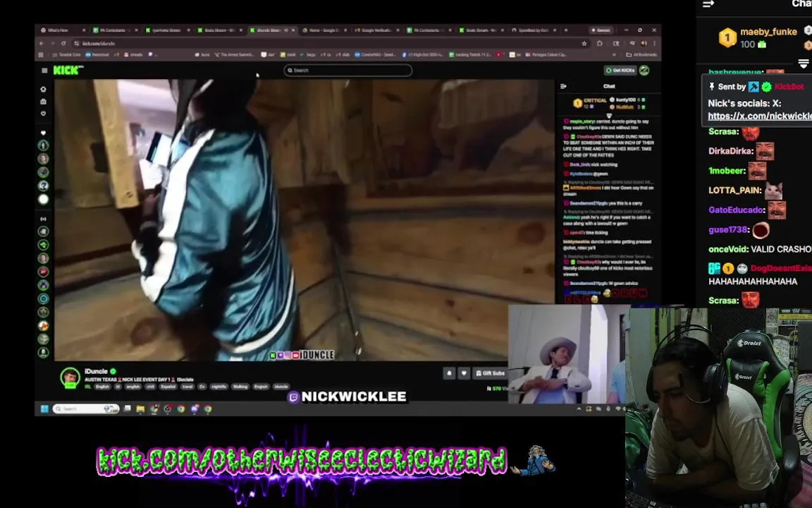This screenshot has width=812, height=508.
Task: Switch to the 'What's New' tab
Action: tap(62, 30)
